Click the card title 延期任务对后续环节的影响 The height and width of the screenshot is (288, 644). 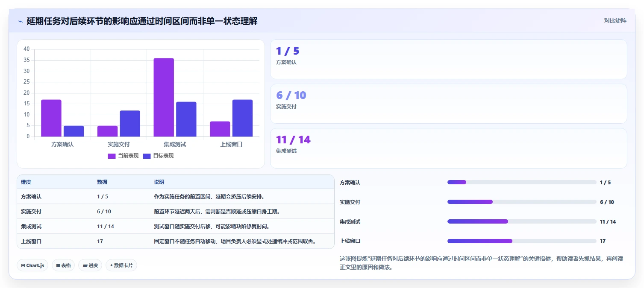coord(142,21)
